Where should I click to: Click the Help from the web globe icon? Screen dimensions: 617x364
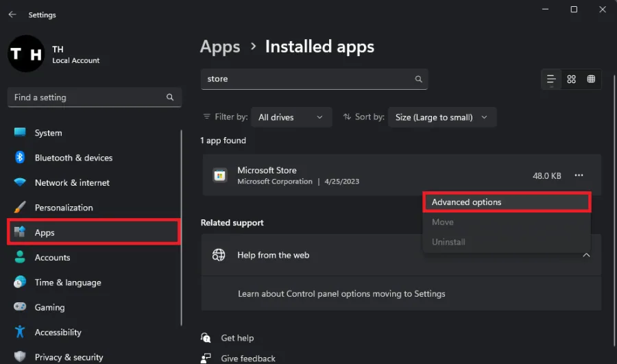coord(219,255)
